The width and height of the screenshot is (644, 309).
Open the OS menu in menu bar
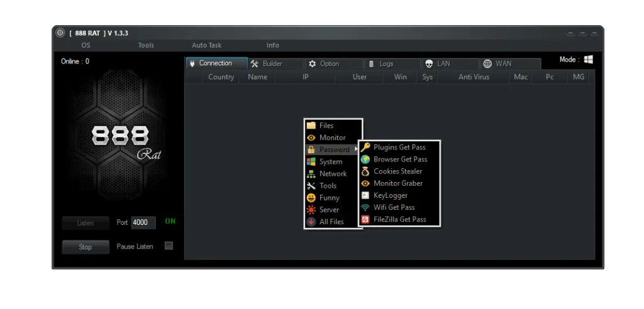(86, 45)
